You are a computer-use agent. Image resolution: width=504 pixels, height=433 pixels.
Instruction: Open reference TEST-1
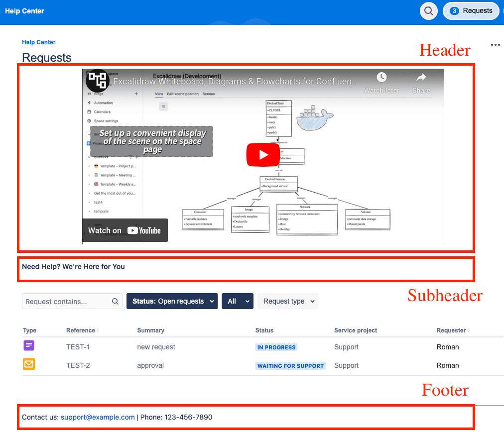point(78,347)
